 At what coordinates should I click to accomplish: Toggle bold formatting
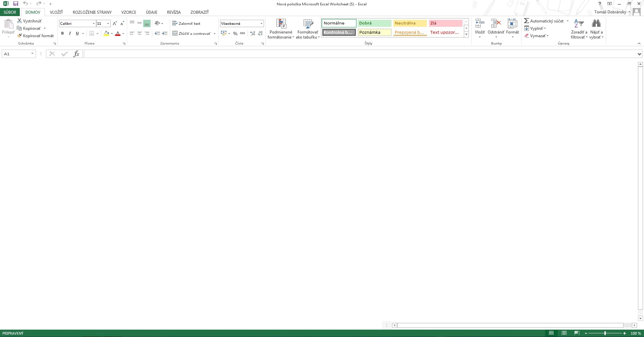coord(62,33)
